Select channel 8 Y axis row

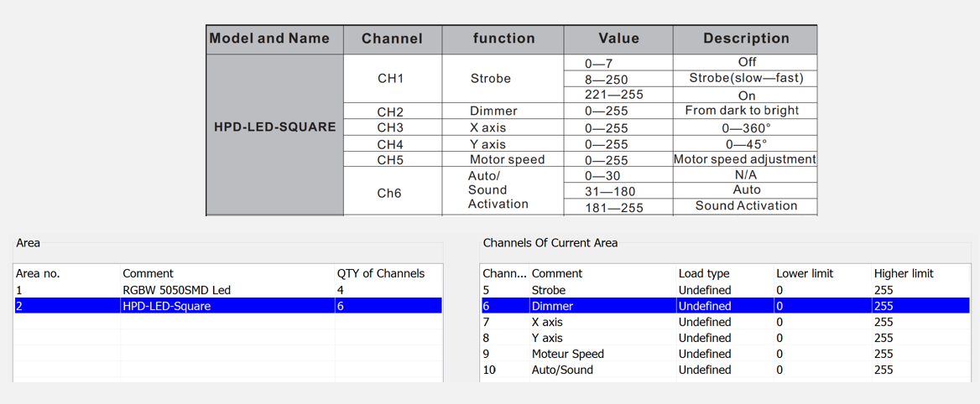(725, 338)
